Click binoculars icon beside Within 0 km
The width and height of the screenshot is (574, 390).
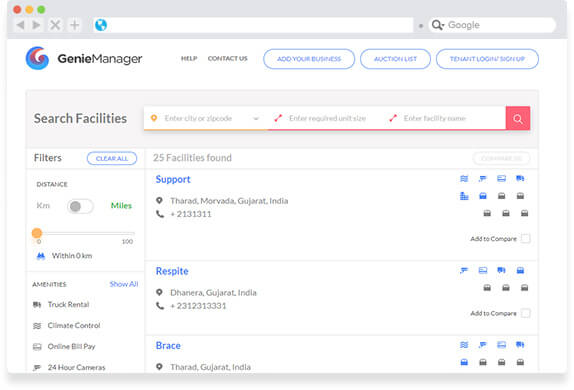[41, 256]
